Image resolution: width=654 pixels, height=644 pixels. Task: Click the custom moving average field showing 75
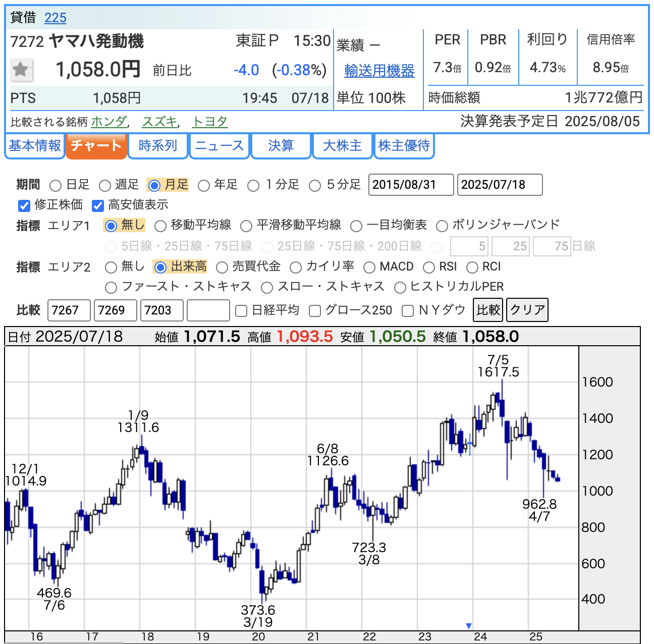point(552,246)
